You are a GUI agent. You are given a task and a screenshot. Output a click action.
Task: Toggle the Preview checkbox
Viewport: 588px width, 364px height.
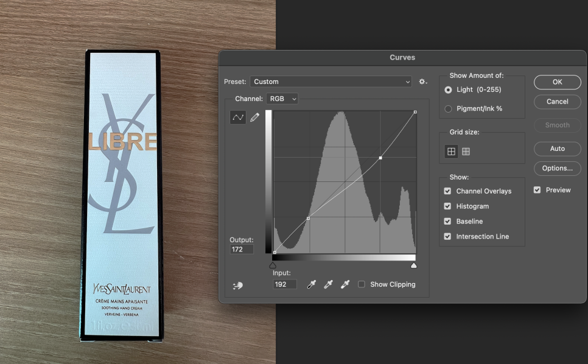(537, 190)
